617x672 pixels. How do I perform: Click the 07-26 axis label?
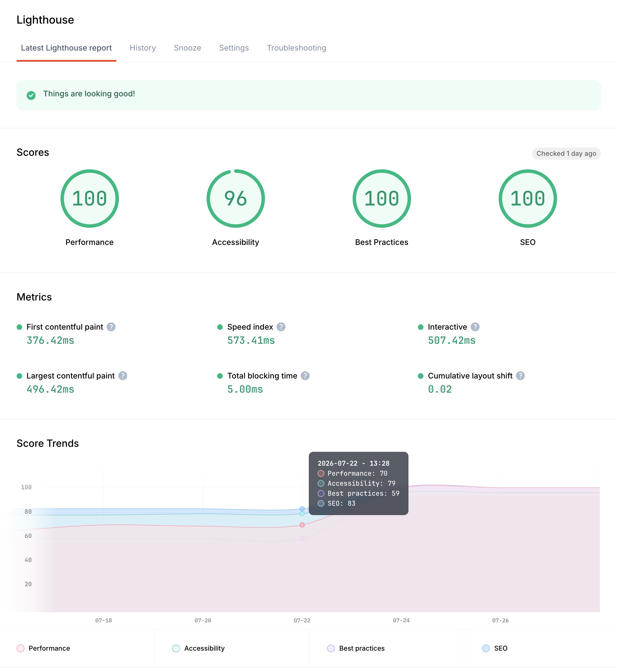500,620
